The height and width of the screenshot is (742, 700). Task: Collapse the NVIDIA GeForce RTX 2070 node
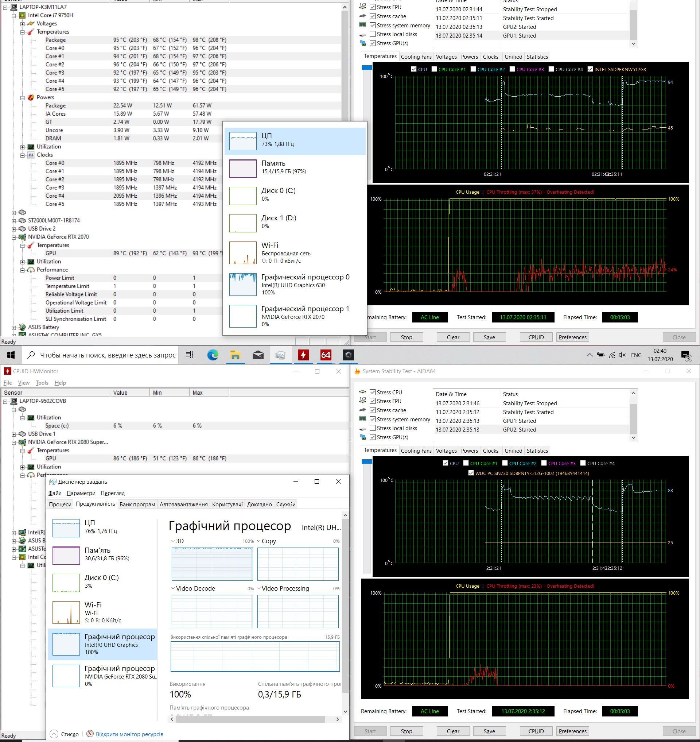point(14,237)
